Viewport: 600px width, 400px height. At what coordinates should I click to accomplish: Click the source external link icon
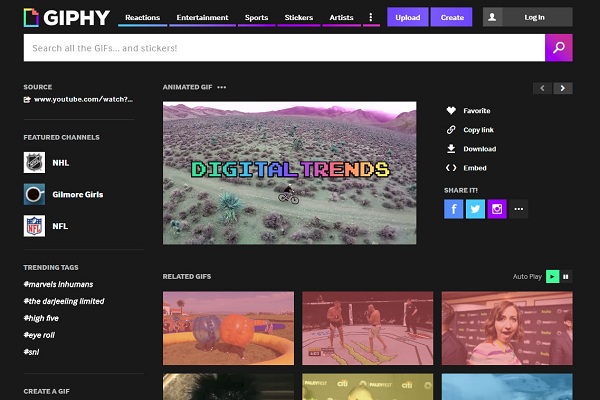27,100
